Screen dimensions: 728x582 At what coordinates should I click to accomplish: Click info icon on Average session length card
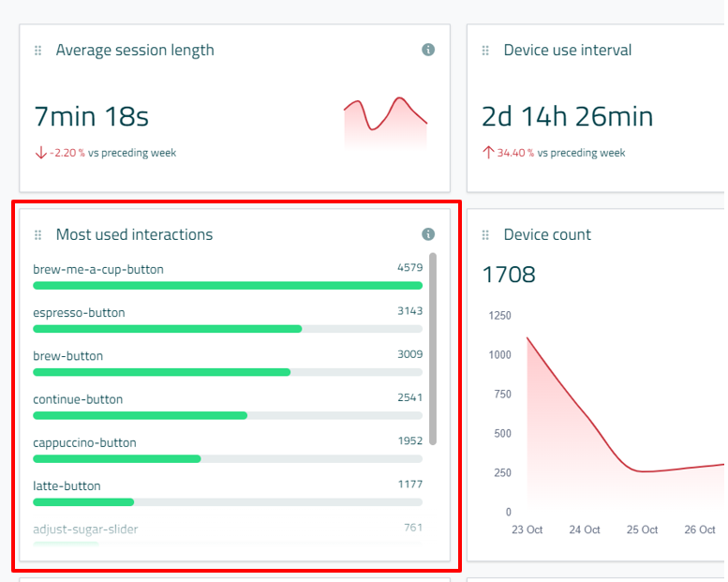(428, 50)
